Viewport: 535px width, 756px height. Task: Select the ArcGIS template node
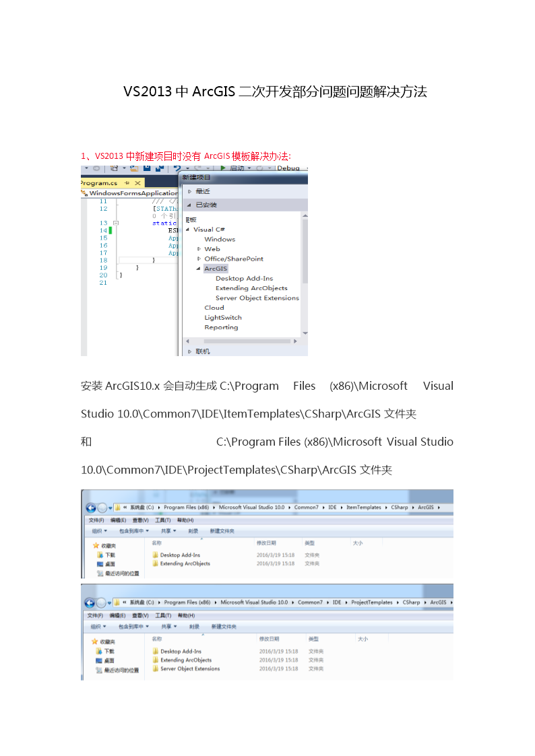pos(216,269)
